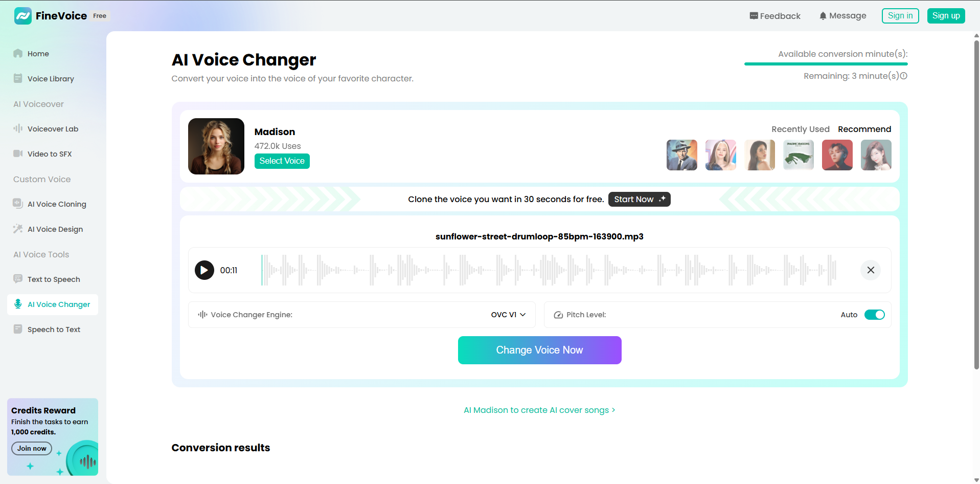Image resolution: width=980 pixels, height=484 pixels.
Task: Open the Voice Library section
Action: [51, 78]
